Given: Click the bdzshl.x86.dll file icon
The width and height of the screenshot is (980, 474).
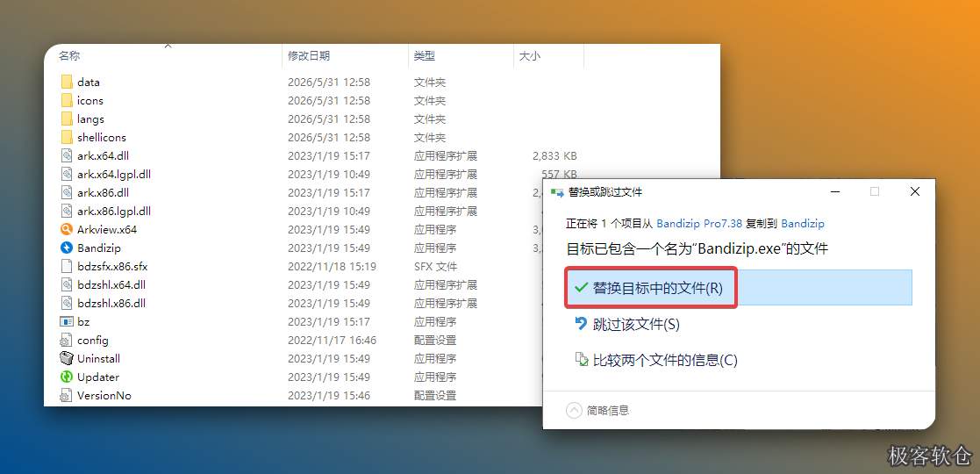Looking at the screenshot, I should click(x=67, y=304).
